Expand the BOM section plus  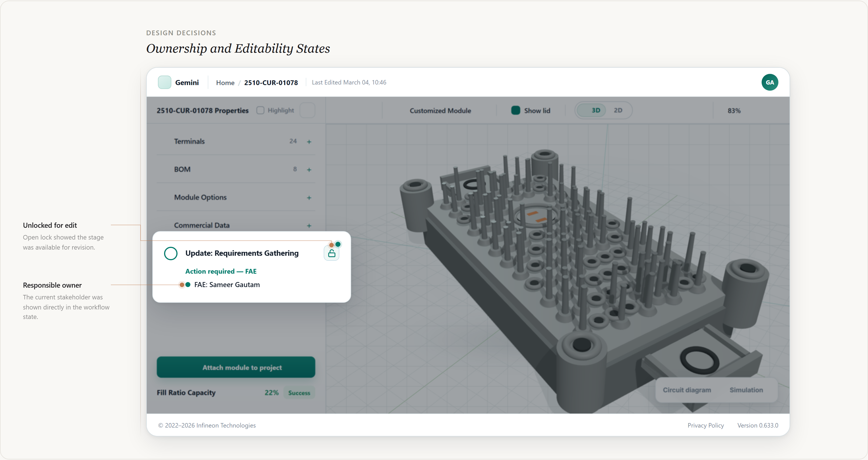[x=309, y=170]
